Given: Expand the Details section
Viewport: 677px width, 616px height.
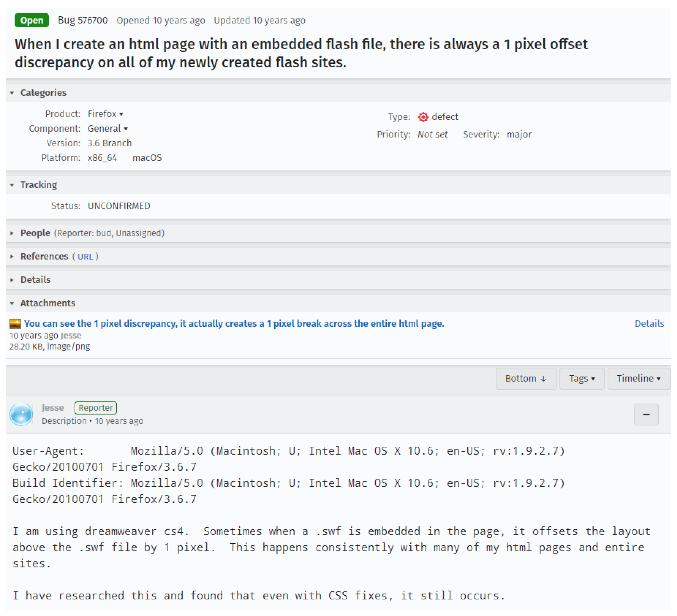Looking at the screenshot, I should [x=35, y=280].
